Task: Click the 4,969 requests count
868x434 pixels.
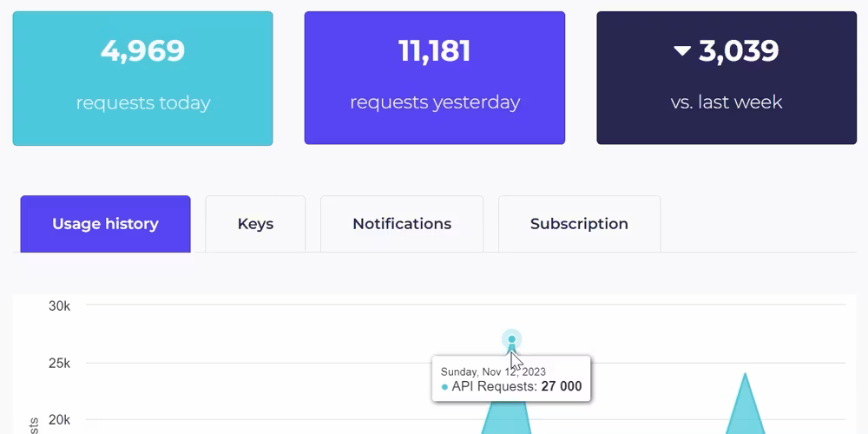Action: point(143,50)
